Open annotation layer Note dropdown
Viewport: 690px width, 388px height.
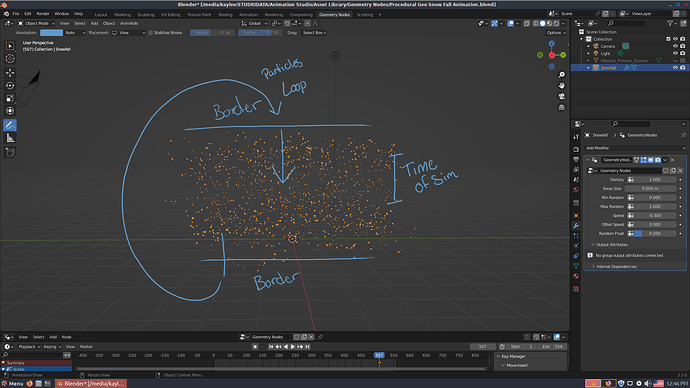pyautogui.click(x=75, y=33)
